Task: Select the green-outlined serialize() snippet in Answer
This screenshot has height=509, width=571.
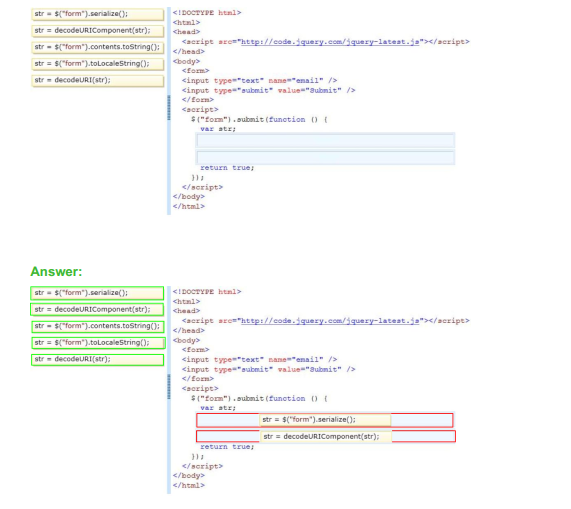Action: [x=97, y=293]
